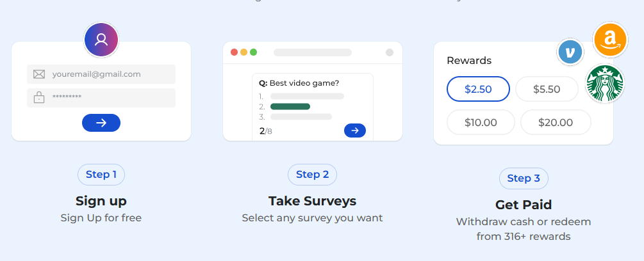644x261 pixels.
Task: Click the Take Surveys heading
Action: point(312,201)
